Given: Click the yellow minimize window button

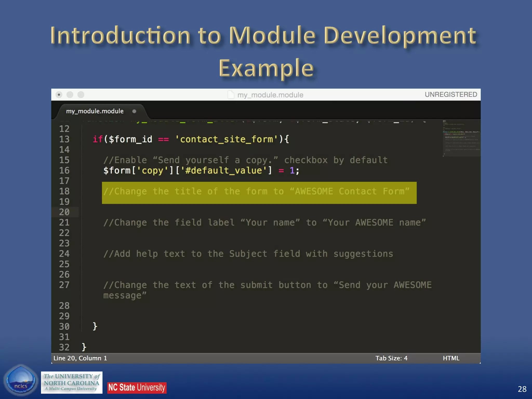Looking at the screenshot, I should [70, 95].
